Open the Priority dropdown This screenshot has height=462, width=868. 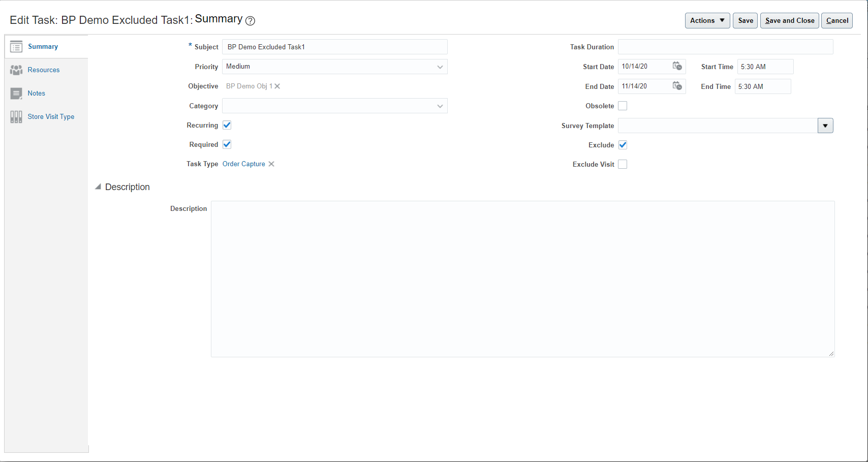pos(440,67)
